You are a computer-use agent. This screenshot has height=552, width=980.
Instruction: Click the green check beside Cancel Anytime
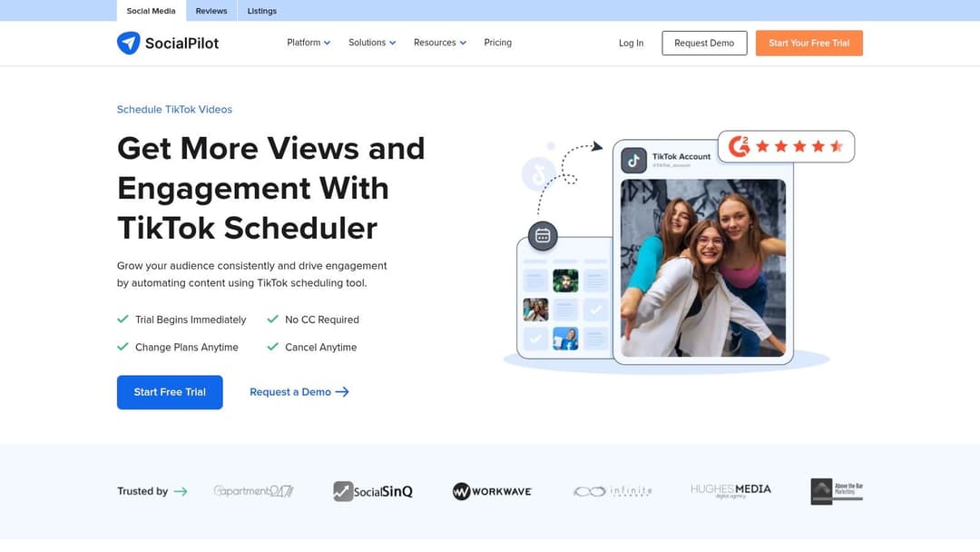point(272,346)
